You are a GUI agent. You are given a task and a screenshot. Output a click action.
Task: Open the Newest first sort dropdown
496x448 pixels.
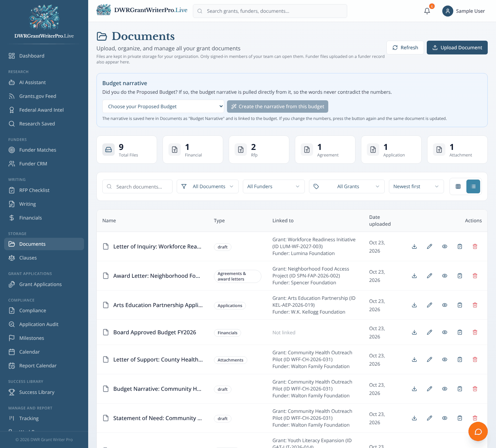(x=416, y=186)
